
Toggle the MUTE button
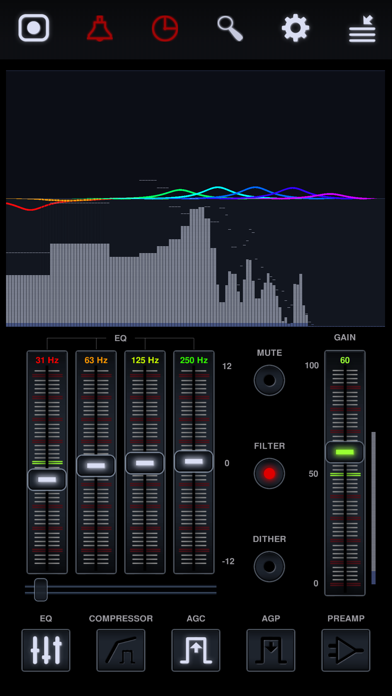point(269,380)
